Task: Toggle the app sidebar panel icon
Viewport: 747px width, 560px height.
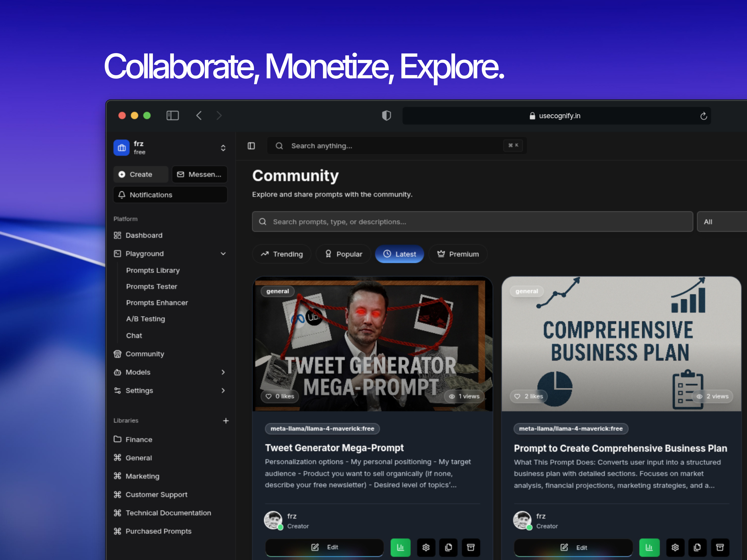Action: pyautogui.click(x=251, y=146)
